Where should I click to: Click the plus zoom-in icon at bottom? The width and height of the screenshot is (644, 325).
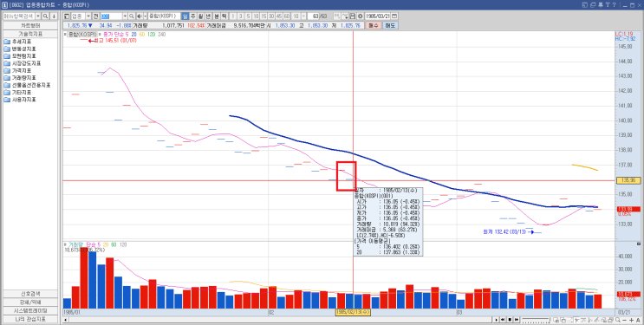click(x=632, y=320)
